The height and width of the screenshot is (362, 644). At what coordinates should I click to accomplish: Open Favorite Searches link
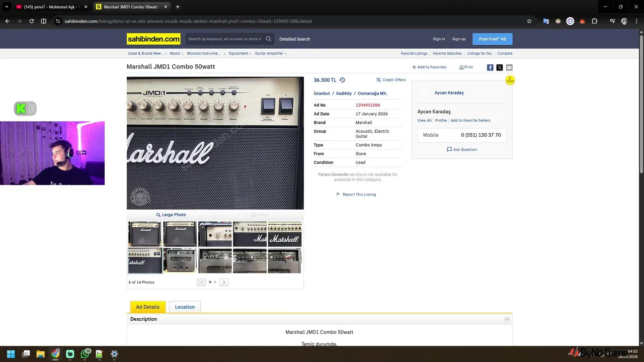(447, 53)
